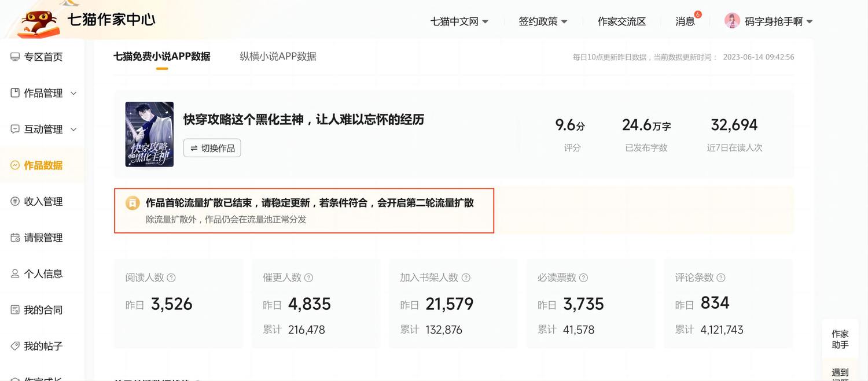
Task: Click the 24.6万字 published word count
Action: (646, 124)
